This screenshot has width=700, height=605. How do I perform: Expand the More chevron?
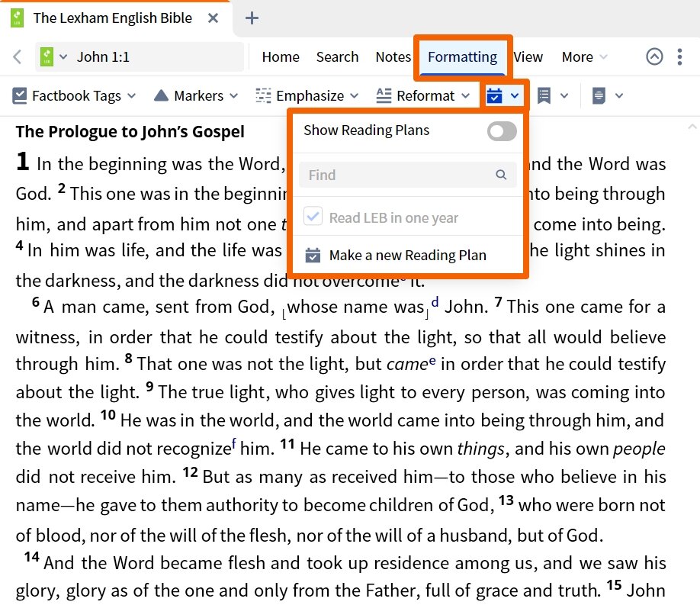pyautogui.click(x=603, y=56)
